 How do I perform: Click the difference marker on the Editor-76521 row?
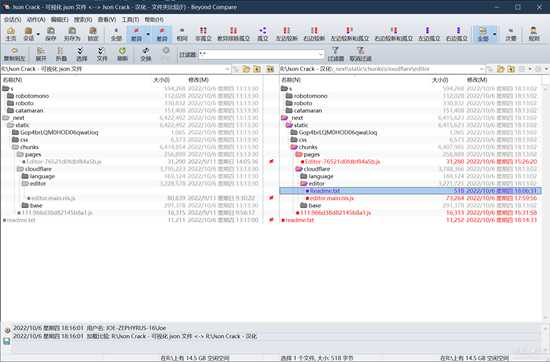271,162
